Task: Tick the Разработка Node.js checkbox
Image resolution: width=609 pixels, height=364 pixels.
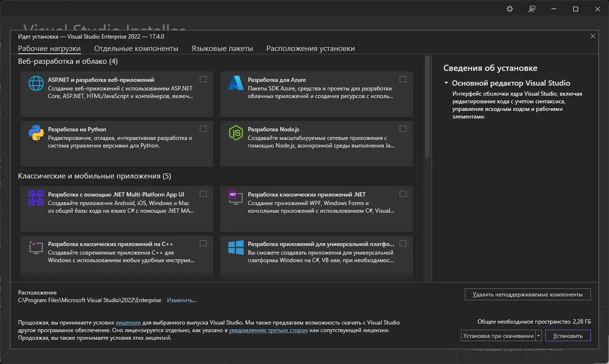Action: pos(403,129)
